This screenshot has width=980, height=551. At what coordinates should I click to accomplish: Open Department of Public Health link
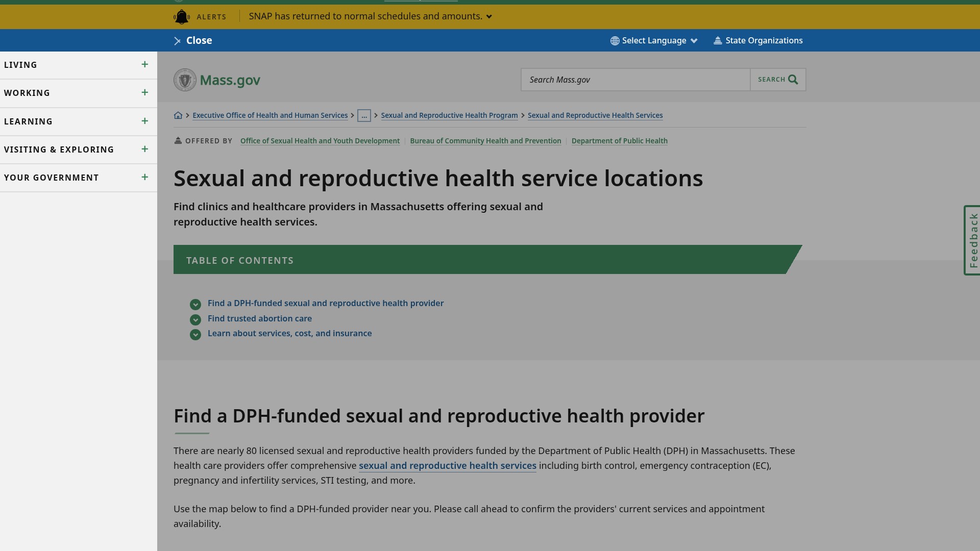point(620,141)
